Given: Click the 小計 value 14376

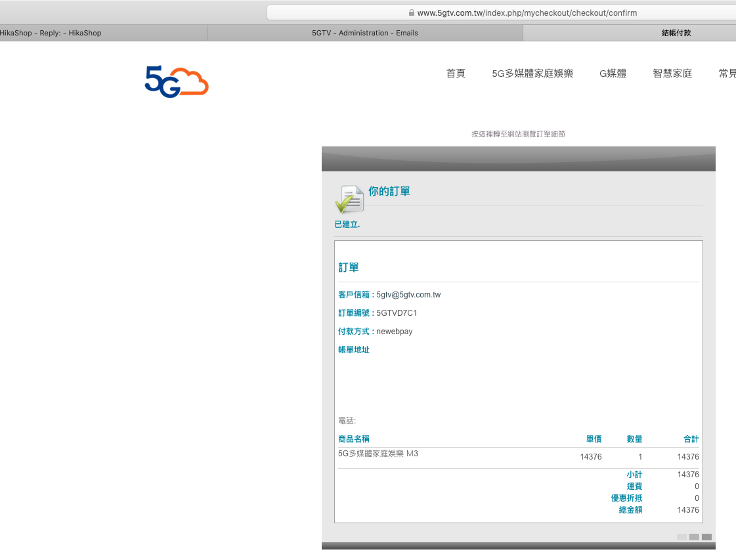Looking at the screenshot, I should pyautogui.click(x=687, y=475).
